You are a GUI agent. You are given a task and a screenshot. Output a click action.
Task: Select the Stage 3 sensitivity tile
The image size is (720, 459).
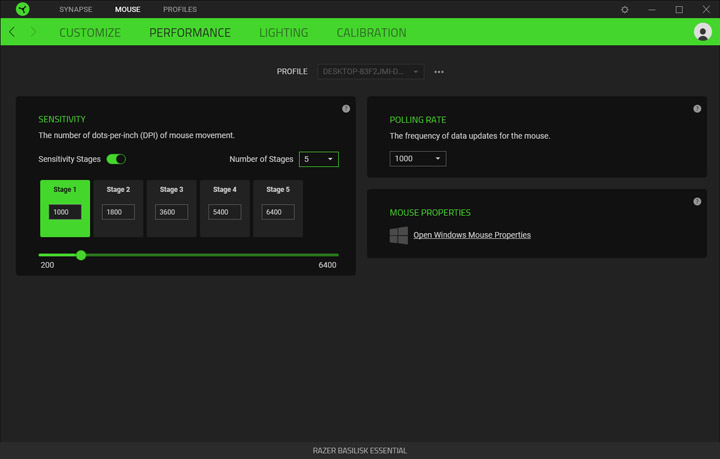172,208
